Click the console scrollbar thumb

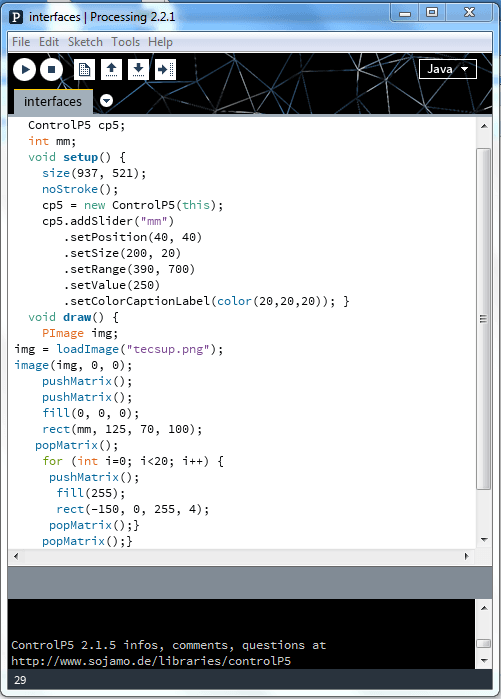(x=484, y=643)
